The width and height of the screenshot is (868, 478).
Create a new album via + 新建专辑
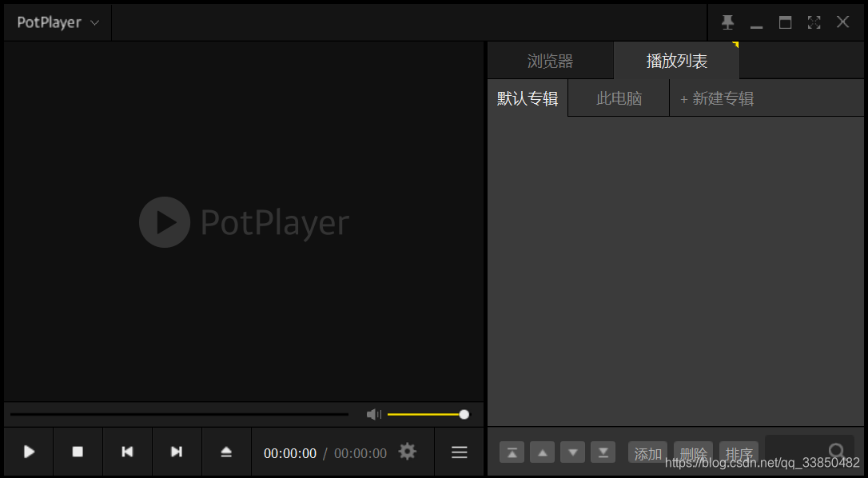tap(717, 98)
